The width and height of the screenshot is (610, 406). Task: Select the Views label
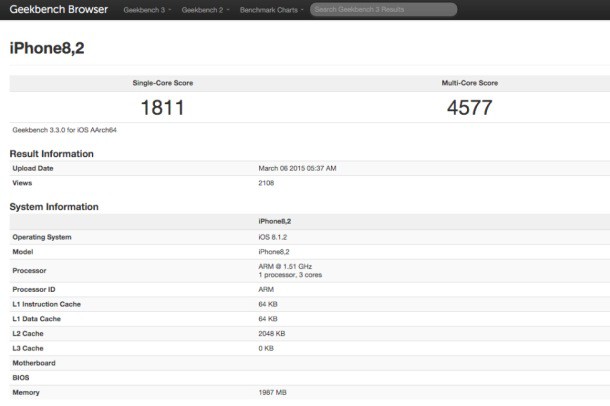[22, 183]
